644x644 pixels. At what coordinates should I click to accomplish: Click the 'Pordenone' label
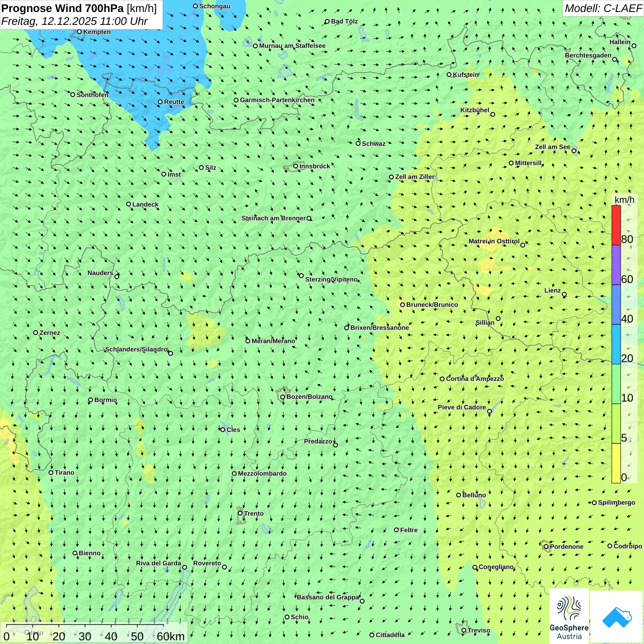click(567, 546)
